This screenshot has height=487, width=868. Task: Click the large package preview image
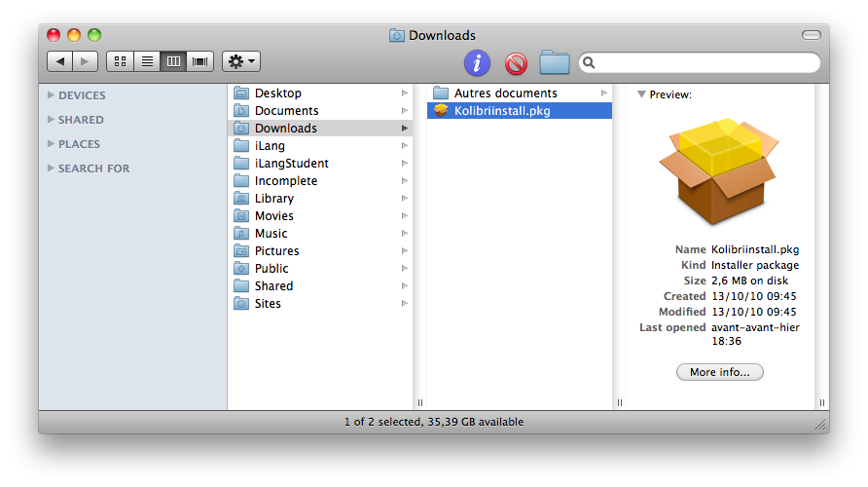pyautogui.click(x=719, y=170)
